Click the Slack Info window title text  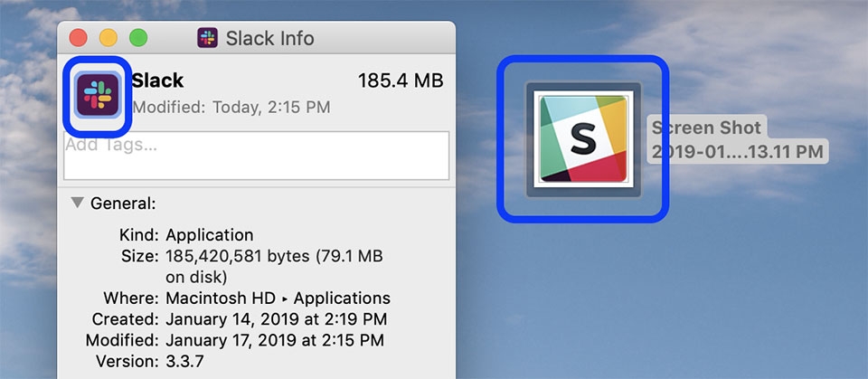269,38
